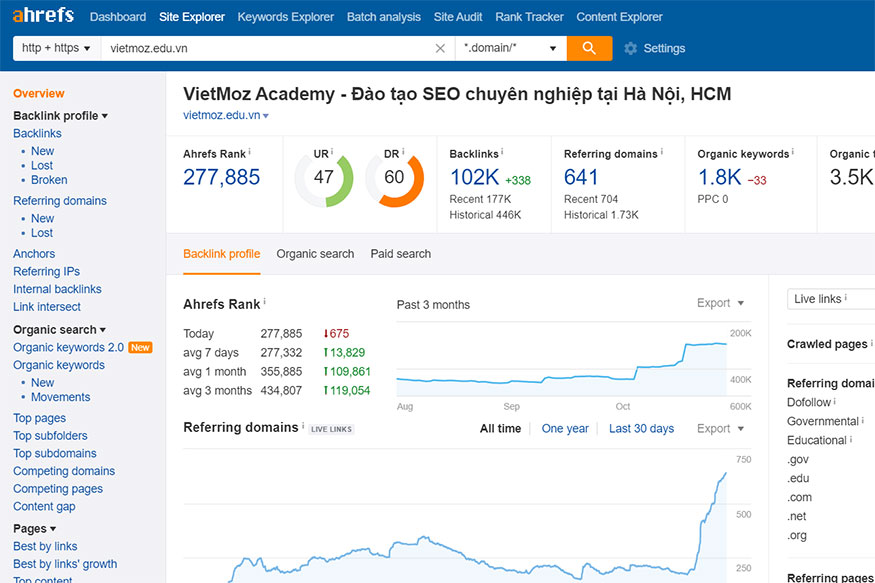Viewport: 875px width, 583px height.
Task: Open Anchors in the sidebar
Action: tap(34, 254)
